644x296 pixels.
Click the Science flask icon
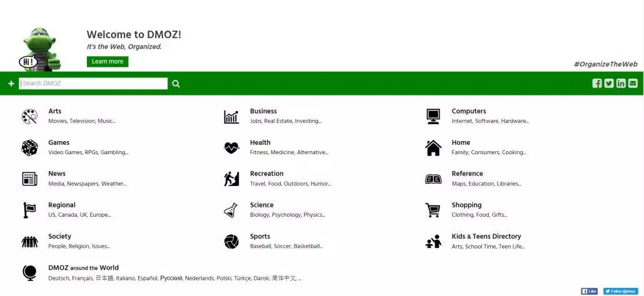(231, 210)
